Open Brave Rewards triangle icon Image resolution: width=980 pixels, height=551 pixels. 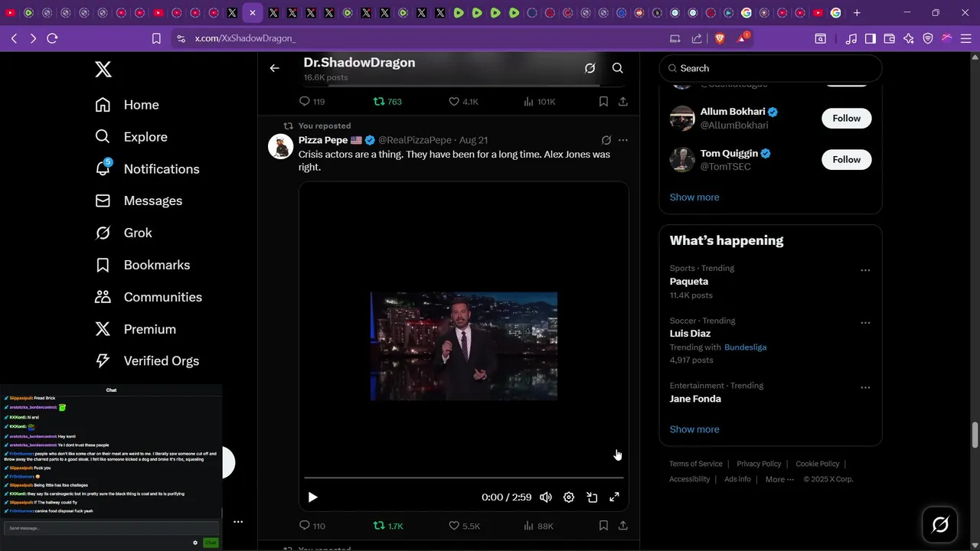click(x=742, y=37)
